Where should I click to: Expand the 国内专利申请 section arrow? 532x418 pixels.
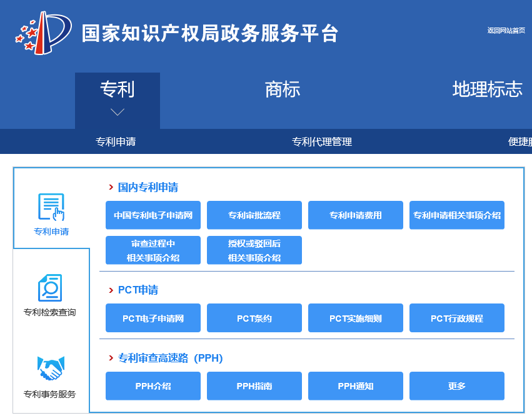(x=111, y=187)
